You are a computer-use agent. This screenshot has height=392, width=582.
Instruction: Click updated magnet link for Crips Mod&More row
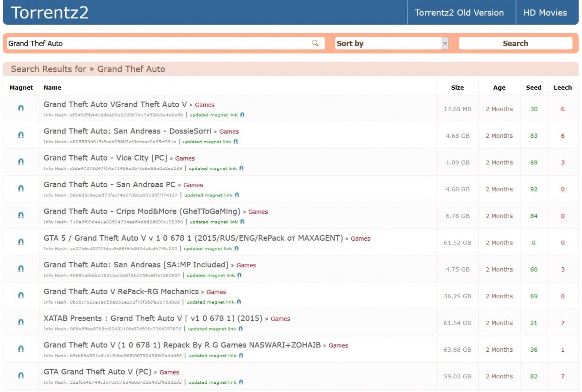(213, 222)
